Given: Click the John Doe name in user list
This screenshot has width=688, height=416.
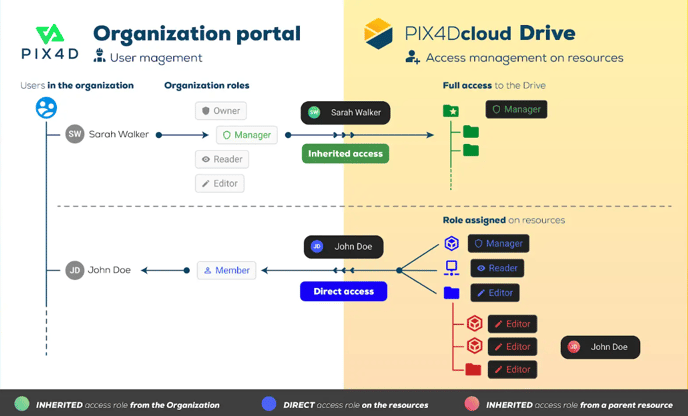Looking at the screenshot, I should pos(109,270).
